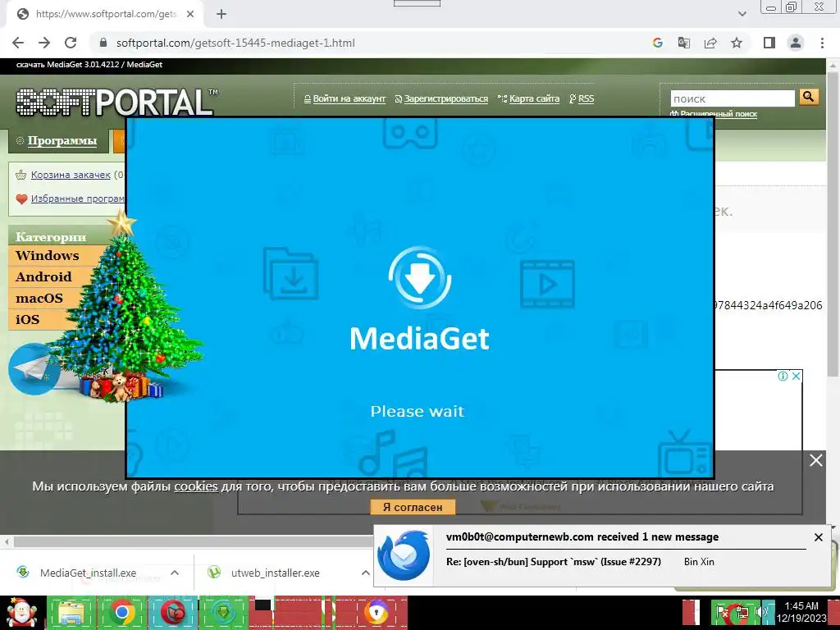Close the softportal browser tab
Viewport: 840px width, 630px height.
[190, 15]
